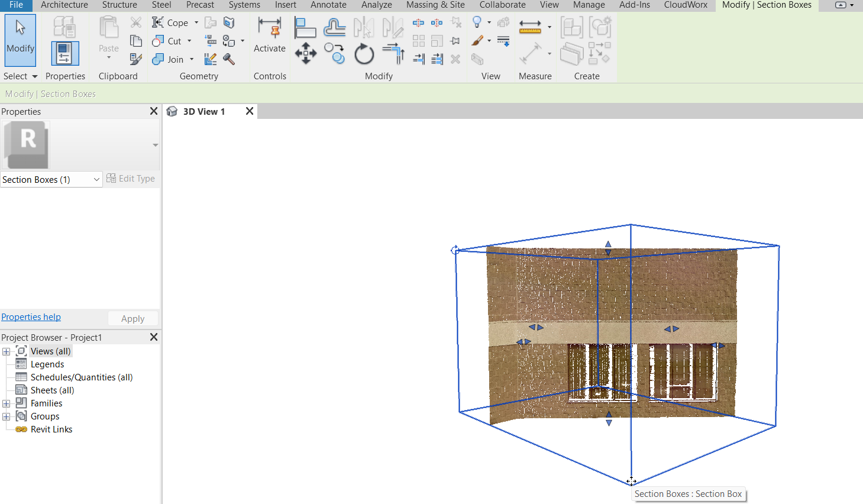This screenshot has height=504, width=863.
Task: Click the top-left section box rotate handle
Action: pos(455,250)
